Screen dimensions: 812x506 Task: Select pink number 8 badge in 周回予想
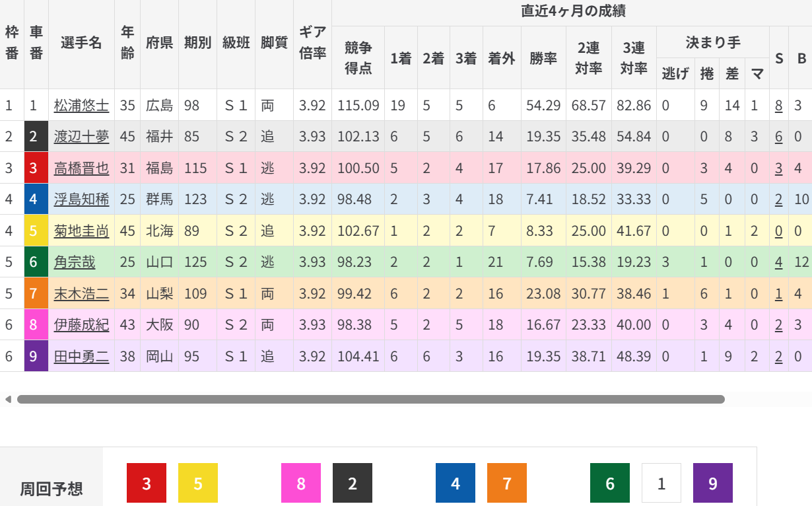tap(300, 484)
